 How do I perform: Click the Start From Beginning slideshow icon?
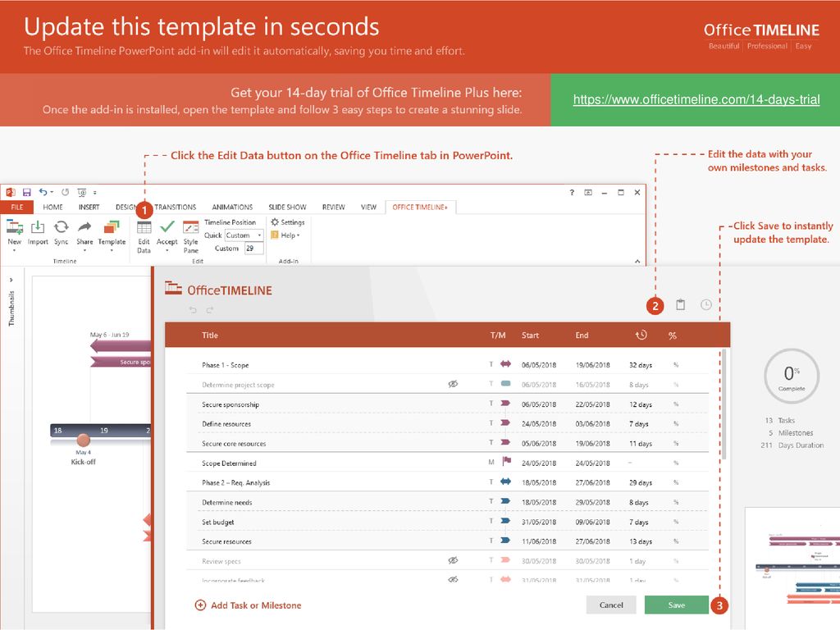click(x=81, y=192)
